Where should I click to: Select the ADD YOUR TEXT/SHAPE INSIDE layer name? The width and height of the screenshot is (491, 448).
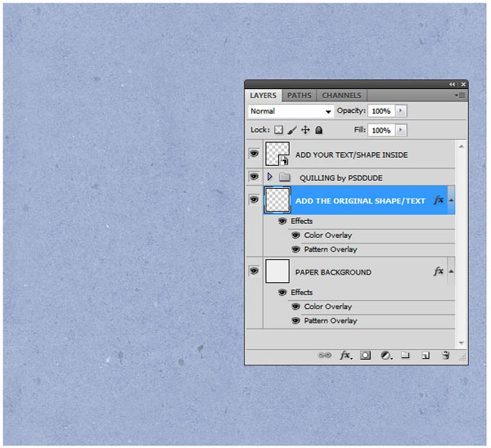[351, 155]
